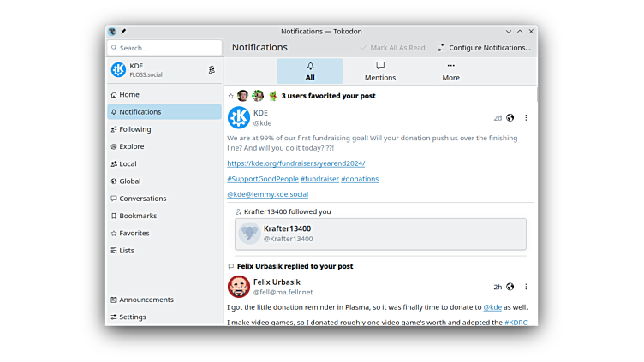Click the globe icon on Felix Urbasik's reply

510,287
